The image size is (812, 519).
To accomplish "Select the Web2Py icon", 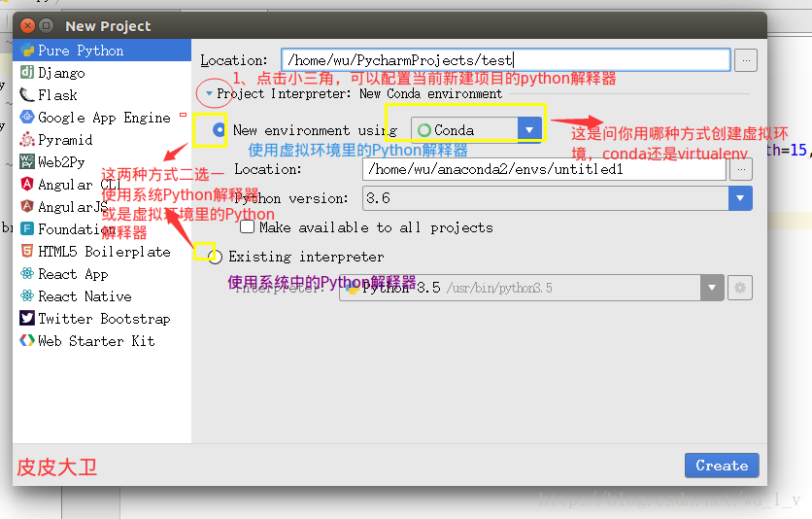I will pos(27,161).
